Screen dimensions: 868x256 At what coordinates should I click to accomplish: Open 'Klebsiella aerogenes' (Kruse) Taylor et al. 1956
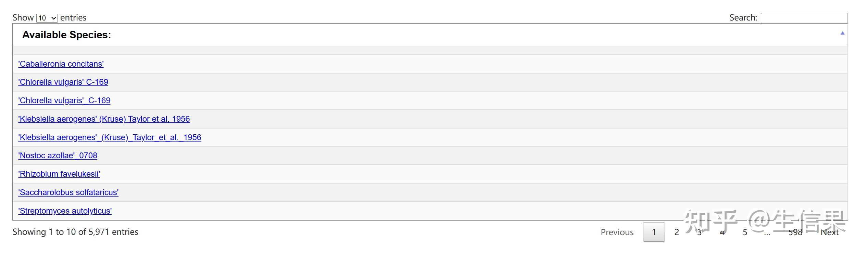point(104,119)
